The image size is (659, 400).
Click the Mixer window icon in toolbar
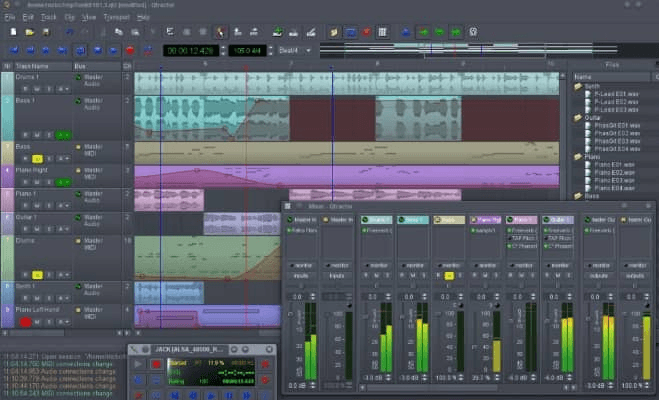[382, 32]
